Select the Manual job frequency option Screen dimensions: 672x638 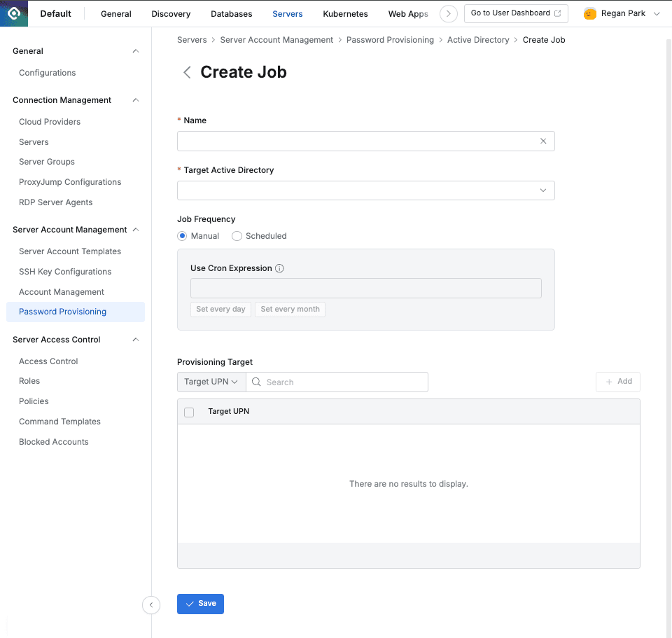(x=182, y=236)
